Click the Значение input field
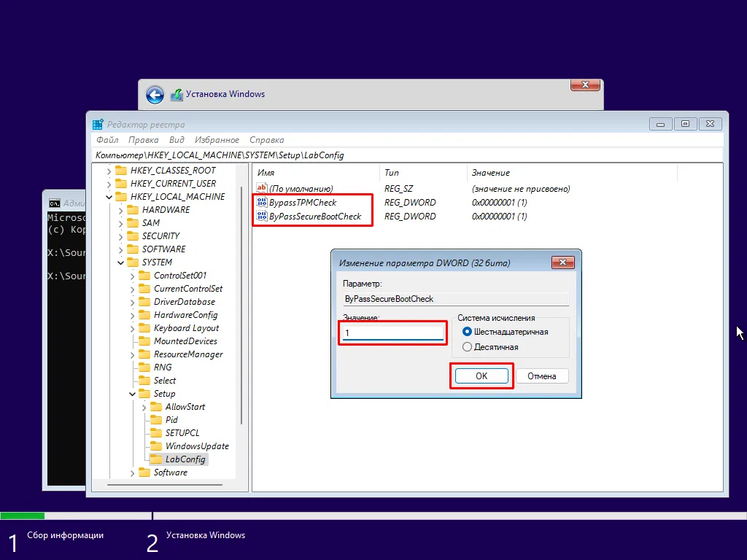This screenshot has height=560, width=747. (x=393, y=332)
